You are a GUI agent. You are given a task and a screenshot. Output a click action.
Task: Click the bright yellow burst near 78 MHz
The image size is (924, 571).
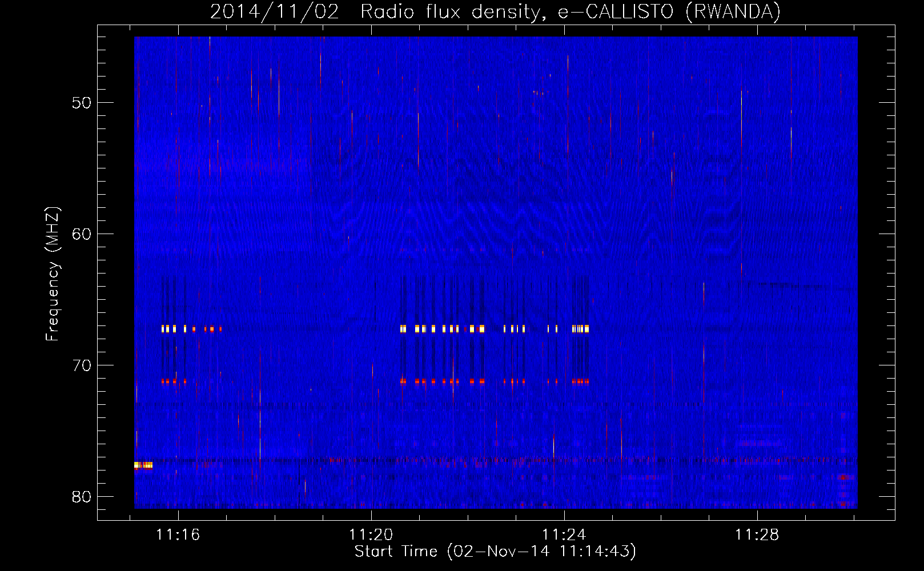[x=143, y=465]
